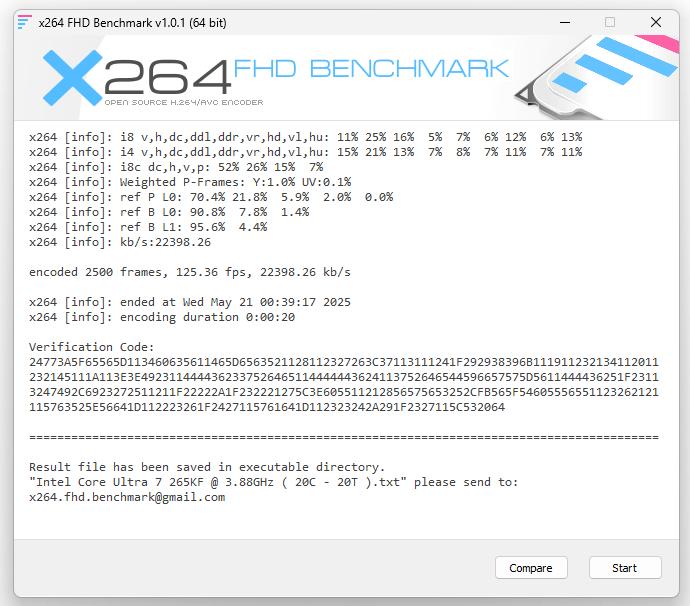Screen dimensions: 690x606
Task: Minimize the benchmark window
Action: pyautogui.click(x=565, y=22)
